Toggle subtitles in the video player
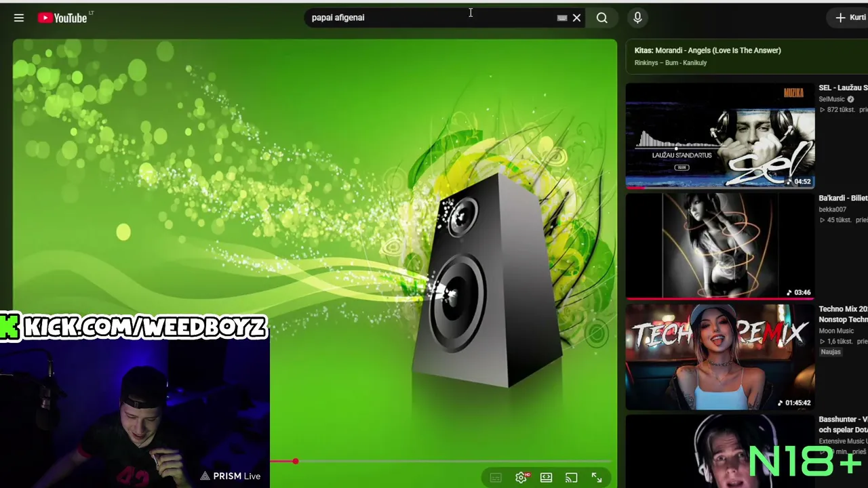The height and width of the screenshot is (488, 868). click(496, 478)
